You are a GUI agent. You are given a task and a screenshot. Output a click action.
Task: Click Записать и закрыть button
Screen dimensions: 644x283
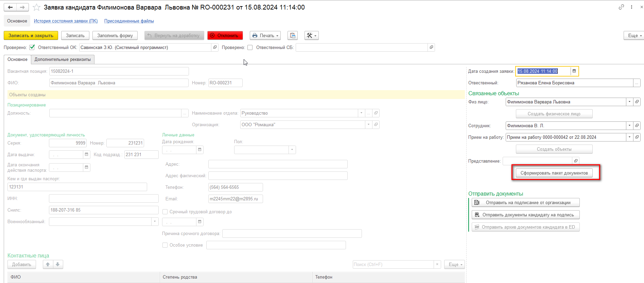[31, 35]
